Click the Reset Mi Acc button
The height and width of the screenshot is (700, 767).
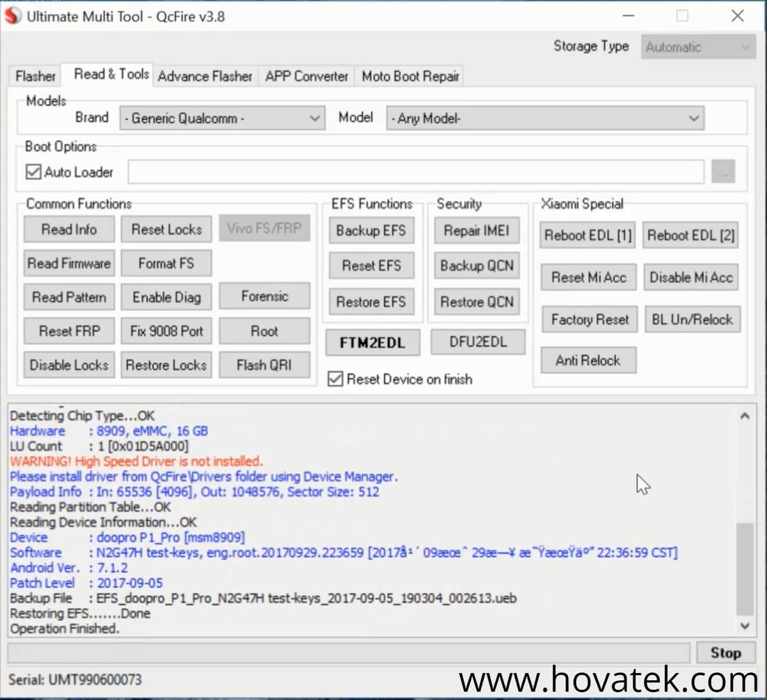589,277
